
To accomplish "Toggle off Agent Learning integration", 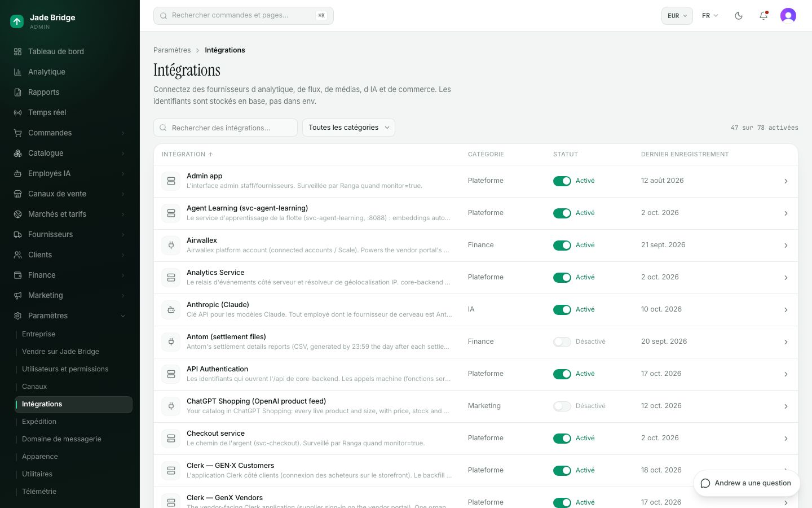I will 562,213.
